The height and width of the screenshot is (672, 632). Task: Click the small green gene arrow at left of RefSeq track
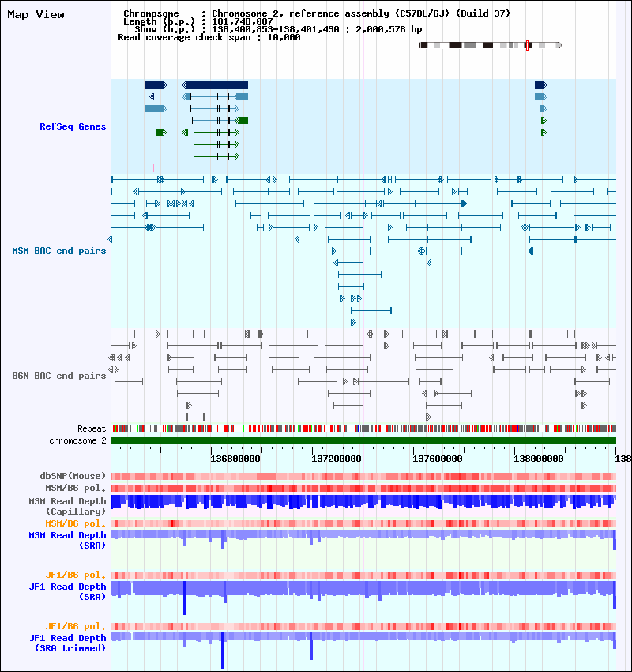(161, 133)
